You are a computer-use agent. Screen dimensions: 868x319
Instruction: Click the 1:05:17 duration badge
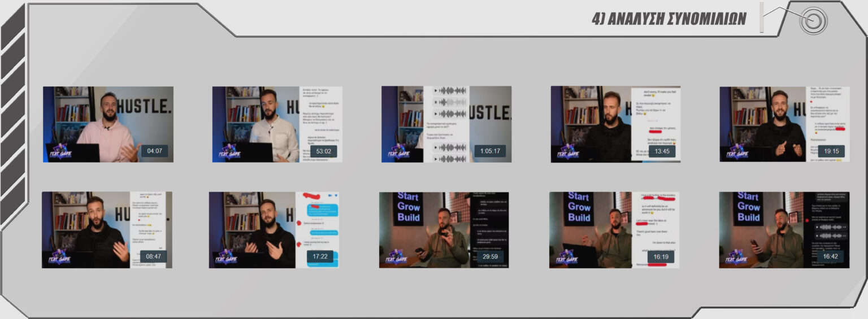coord(490,151)
